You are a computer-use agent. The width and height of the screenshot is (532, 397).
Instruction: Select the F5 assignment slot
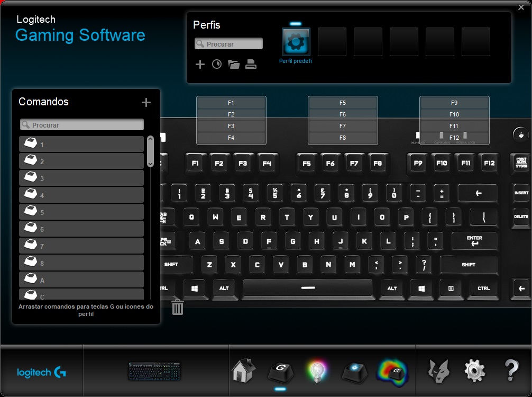(343, 103)
